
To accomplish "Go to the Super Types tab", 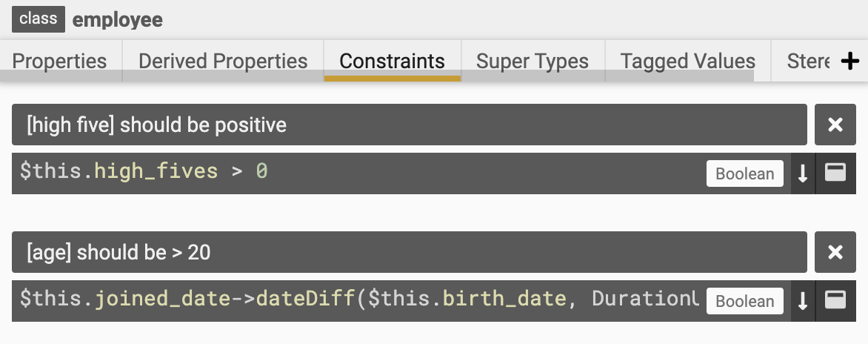I will 533,61.
